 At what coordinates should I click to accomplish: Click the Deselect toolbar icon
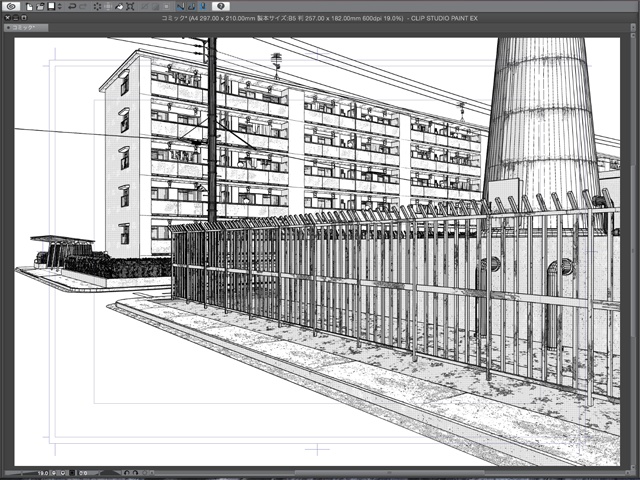(144, 7)
